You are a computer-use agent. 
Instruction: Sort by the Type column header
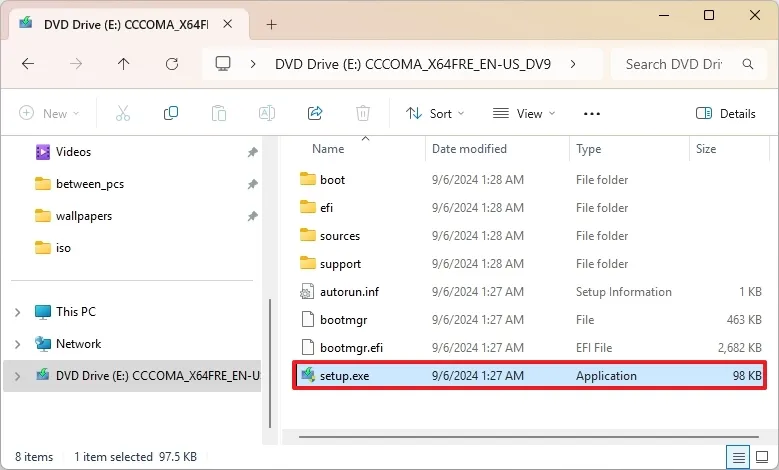(x=588, y=149)
